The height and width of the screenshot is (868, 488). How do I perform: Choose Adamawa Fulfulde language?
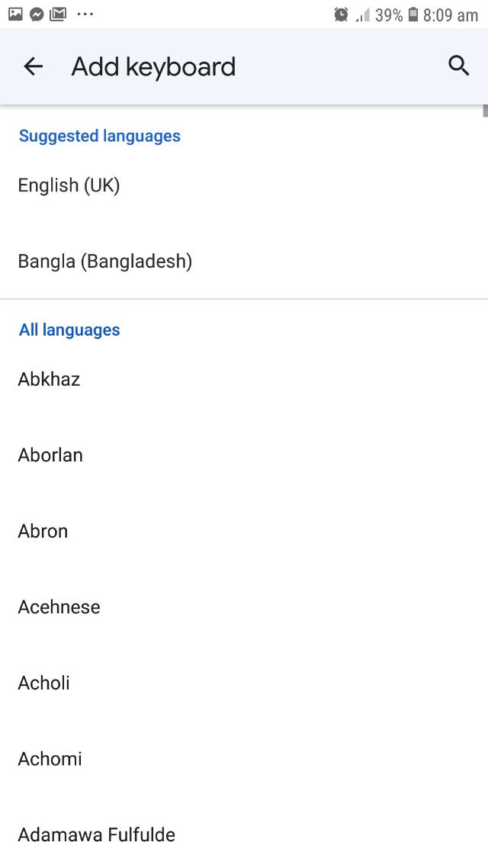(97, 834)
